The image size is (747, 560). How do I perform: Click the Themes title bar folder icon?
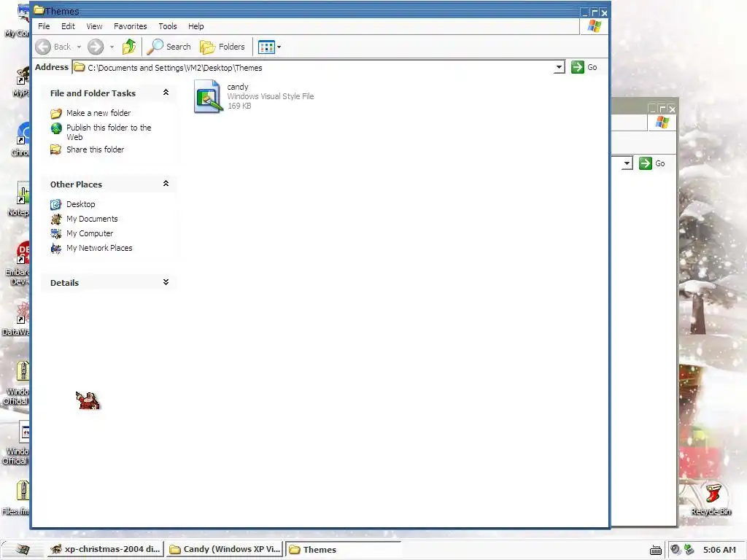39,10
